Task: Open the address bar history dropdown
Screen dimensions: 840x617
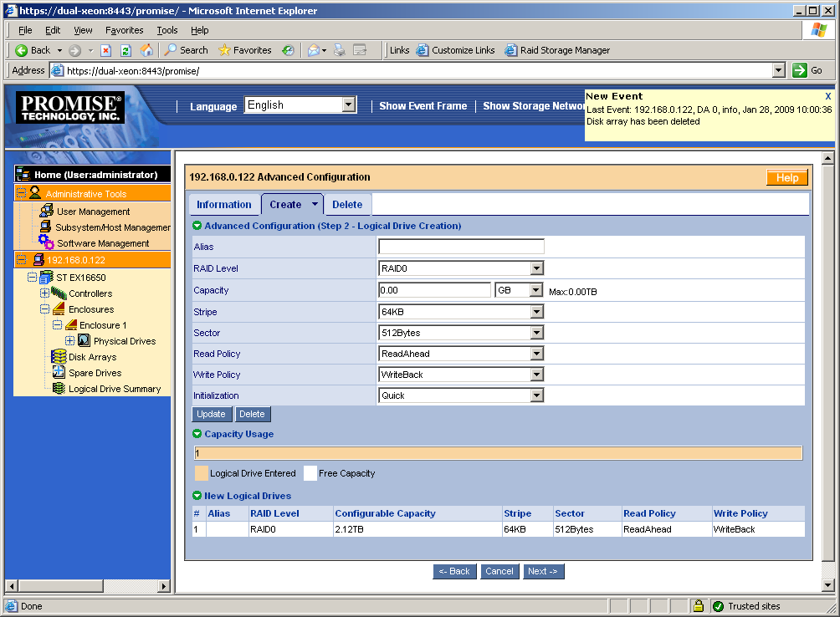Action: [x=779, y=70]
